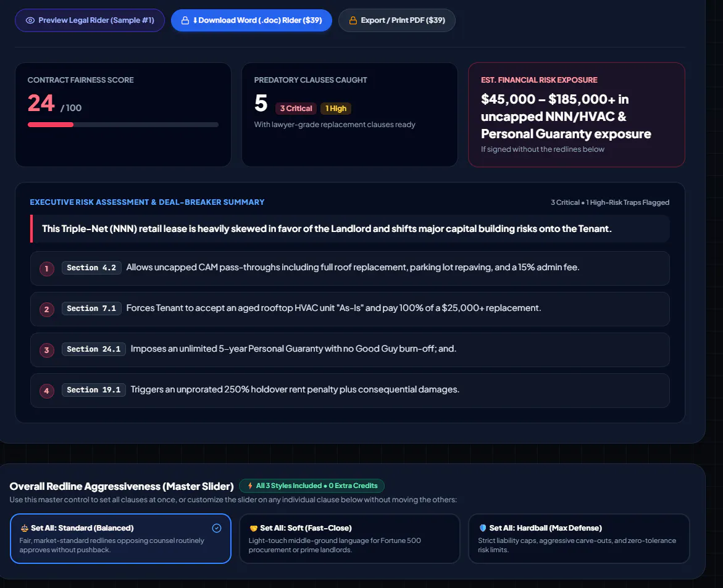This screenshot has width=723, height=588.
Task: Click the lock icon on Export PDF button
Action: pos(353,20)
